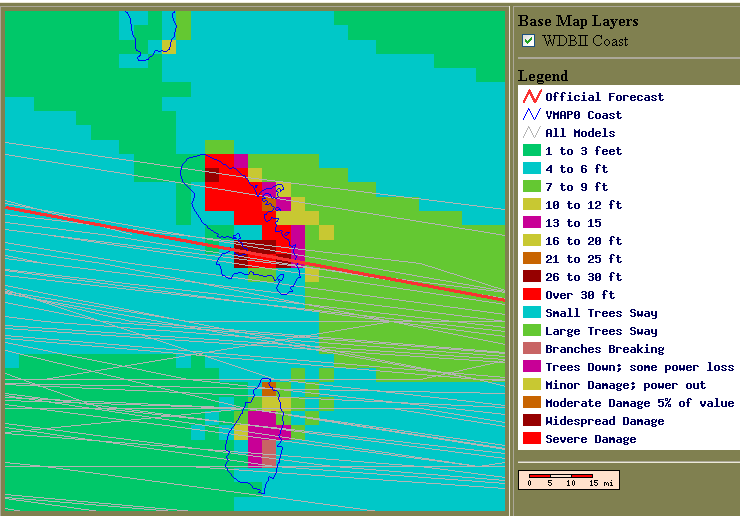This screenshot has width=740, height=516.
Task: Click the 1 to 3 feet swatch
Action: coord(532,151)
